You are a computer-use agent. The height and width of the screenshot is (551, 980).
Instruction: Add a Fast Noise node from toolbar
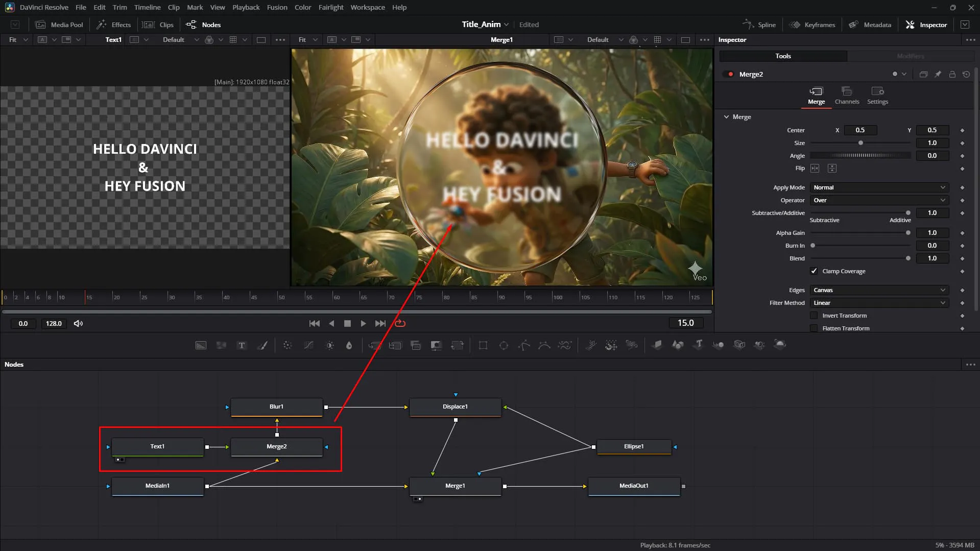[x=221, y=345]
